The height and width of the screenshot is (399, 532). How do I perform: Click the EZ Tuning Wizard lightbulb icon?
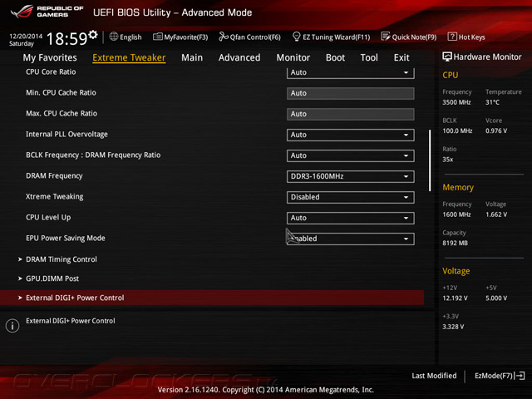coord(296,37)
